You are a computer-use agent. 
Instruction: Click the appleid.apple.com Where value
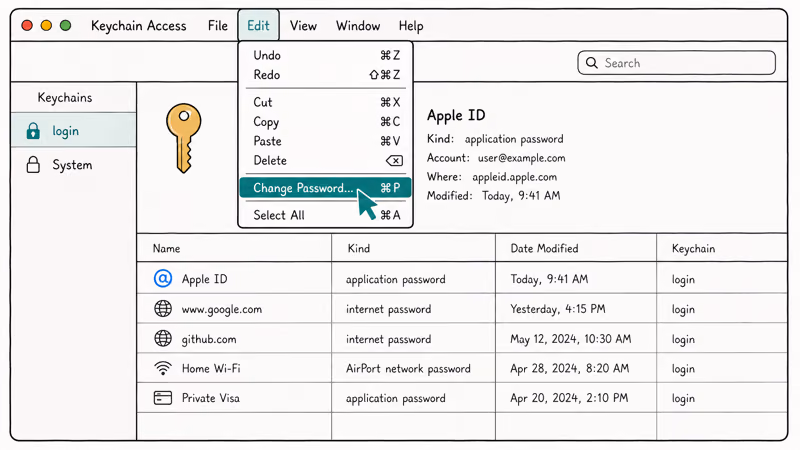514,177
